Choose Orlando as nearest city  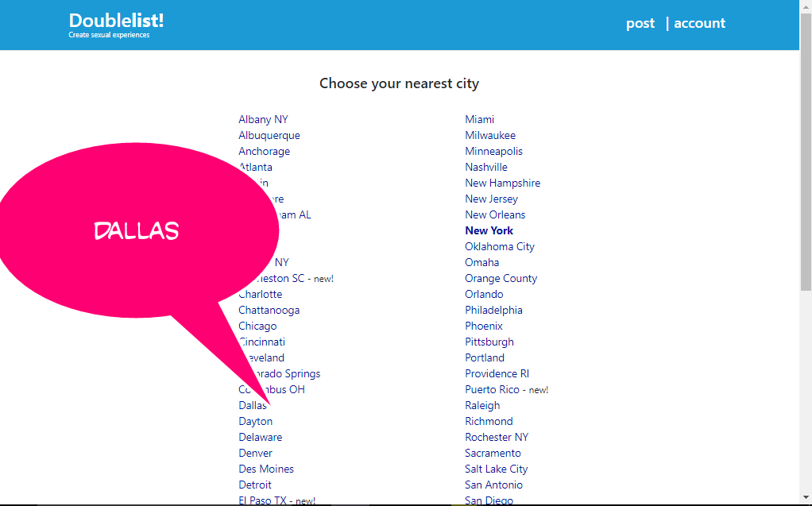click(x=484, y=294)
